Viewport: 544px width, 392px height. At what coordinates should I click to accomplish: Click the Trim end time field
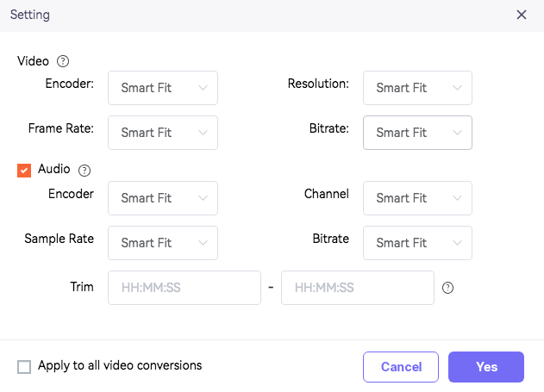(x=357, y=288)
